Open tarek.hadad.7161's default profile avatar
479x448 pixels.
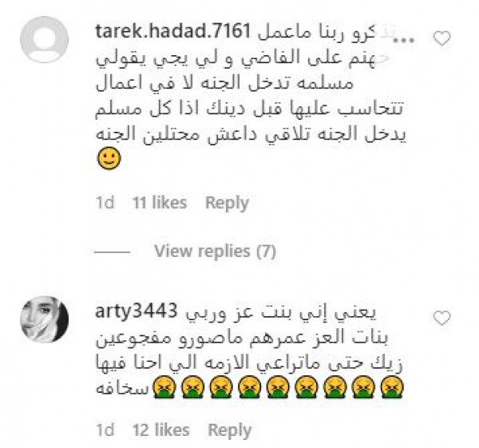click(45, 40)
